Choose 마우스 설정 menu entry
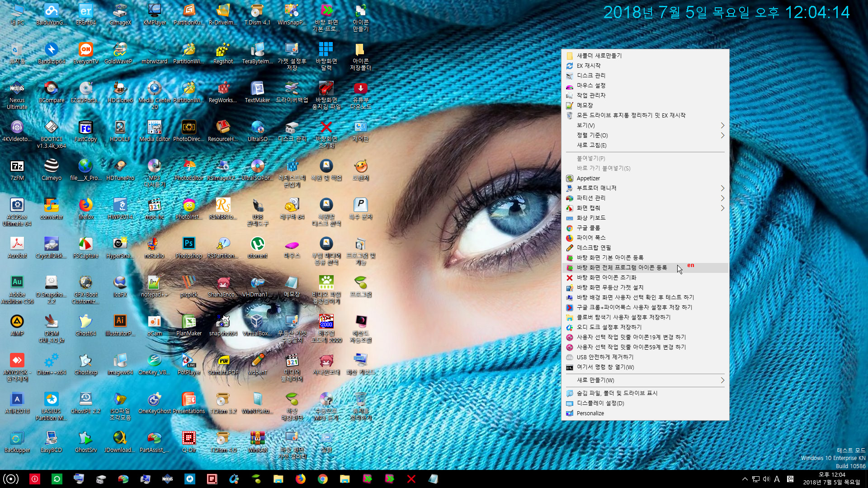 (x=645, y=85)
